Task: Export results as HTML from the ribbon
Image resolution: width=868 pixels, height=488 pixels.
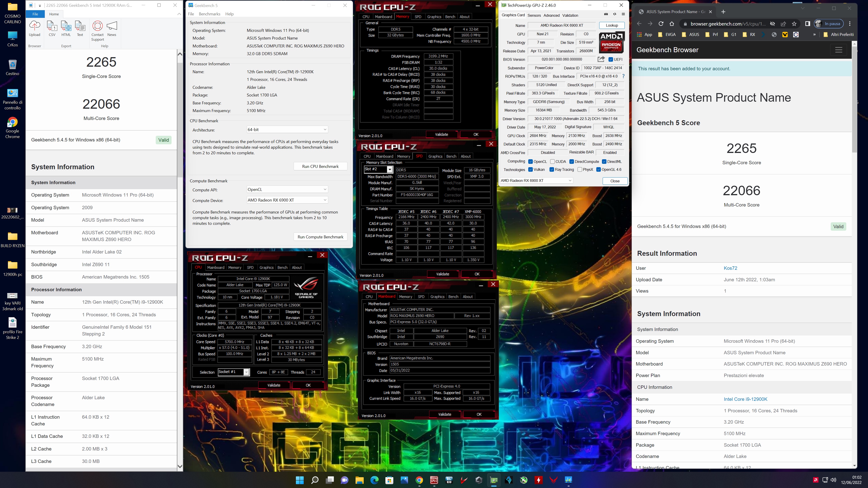Action: point(66,28)
